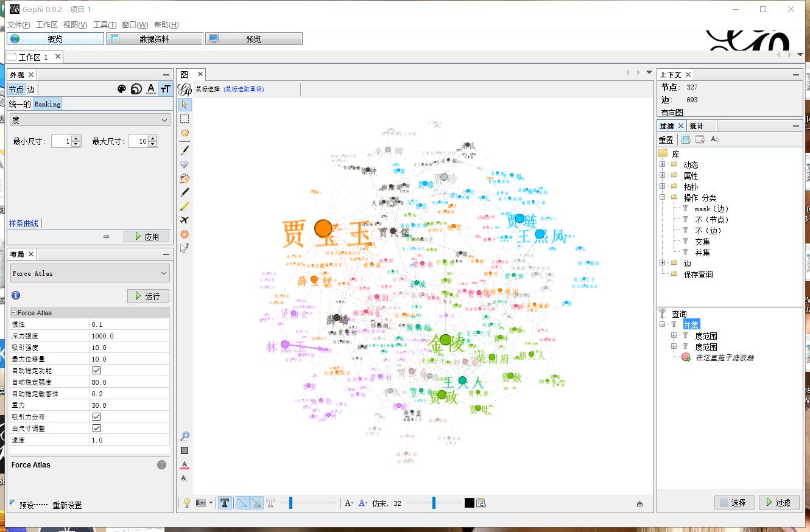The image size is (810, 532).
Task: Switch to Ranking mode in appearance
Action: [48, 104]
